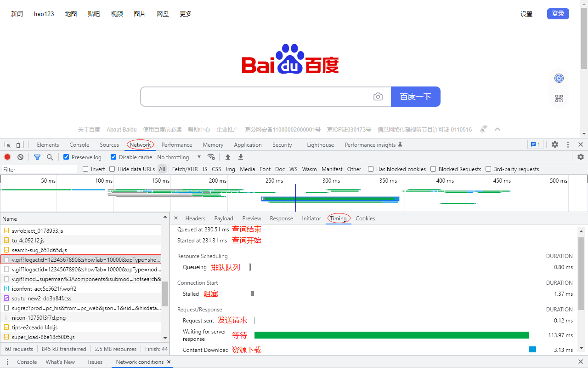Click the accessibility icon in footer
This screenshot has height=368, width=588.
(x=484, y=129)
